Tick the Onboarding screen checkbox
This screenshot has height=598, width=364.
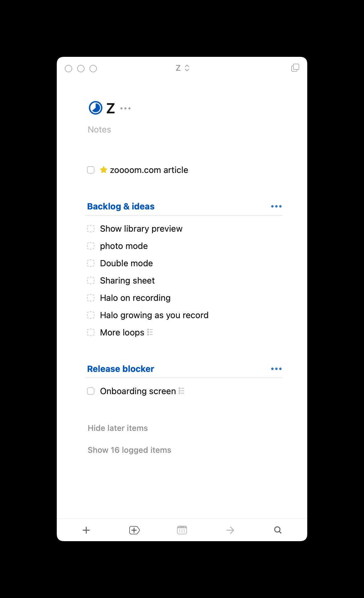pyautogui.click(x=91, y=391)
